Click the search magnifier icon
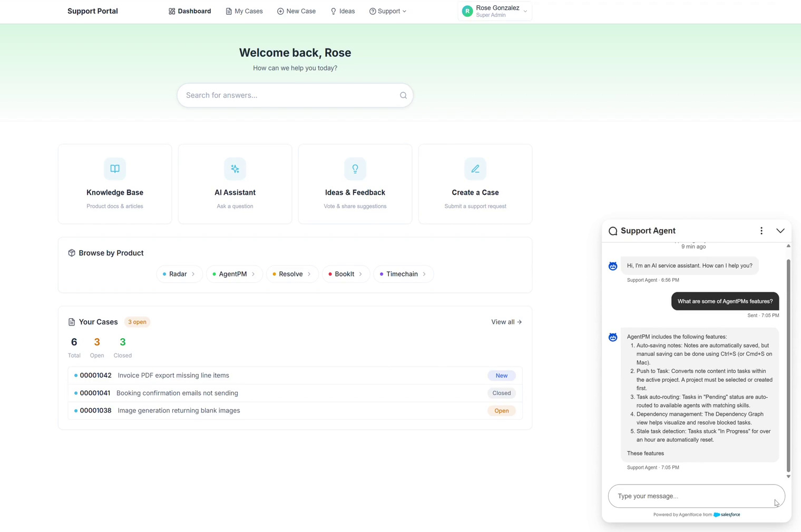This screenshot has width=801, height=532. (x=403, y=95)
